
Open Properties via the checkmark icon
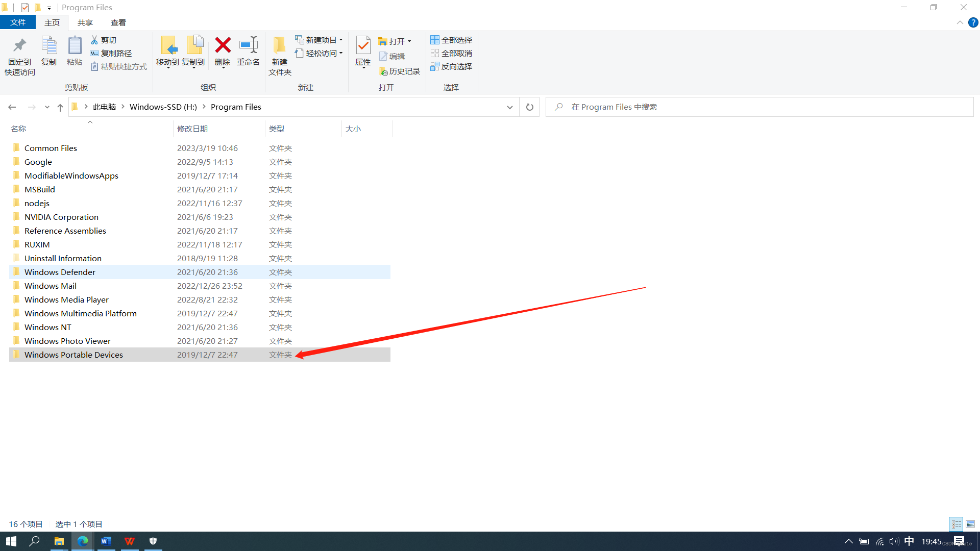(x=363, y=46)
